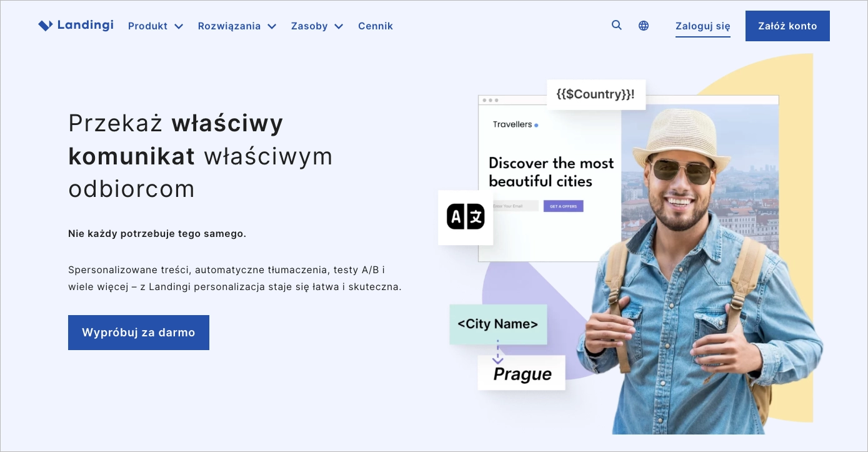Screen dimensions: 868x452
Task: Expand the Produkt dropdown chevron
Action: (179, 26)
